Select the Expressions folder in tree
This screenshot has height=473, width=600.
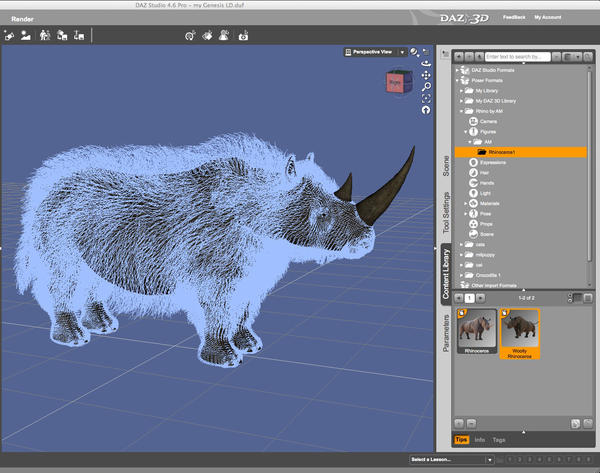pos(493,162)
